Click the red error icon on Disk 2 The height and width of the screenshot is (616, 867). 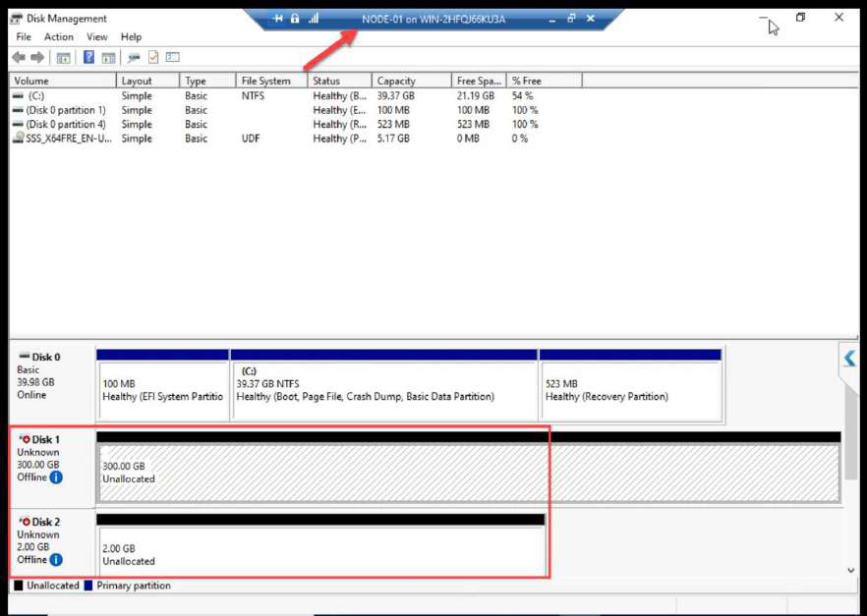click(x=26, y=522)
